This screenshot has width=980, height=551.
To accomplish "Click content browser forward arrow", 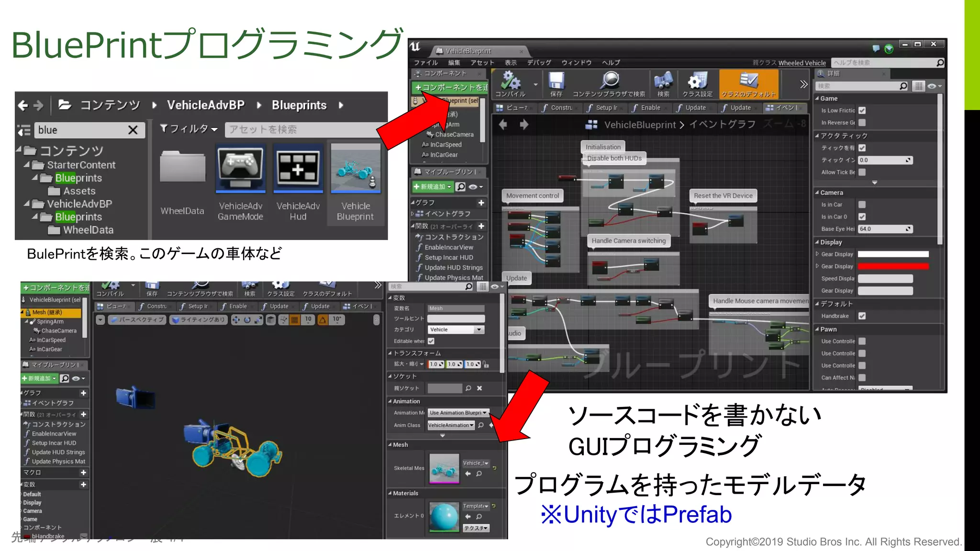I will [x=39, y=105].
